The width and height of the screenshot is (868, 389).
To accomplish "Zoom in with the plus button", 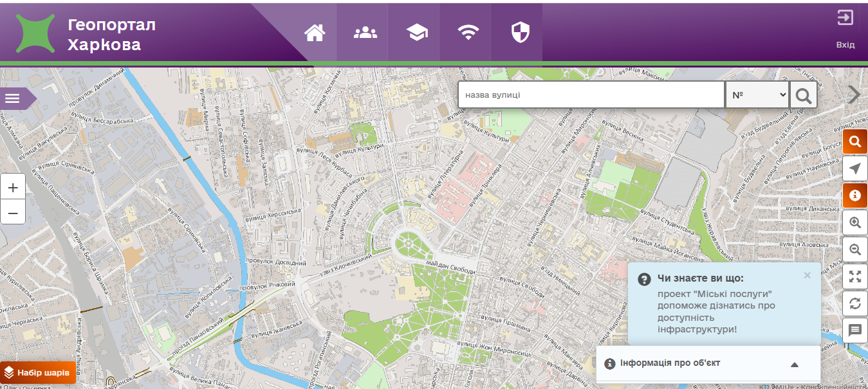I will pyautogui.click(x=13, y=187).
